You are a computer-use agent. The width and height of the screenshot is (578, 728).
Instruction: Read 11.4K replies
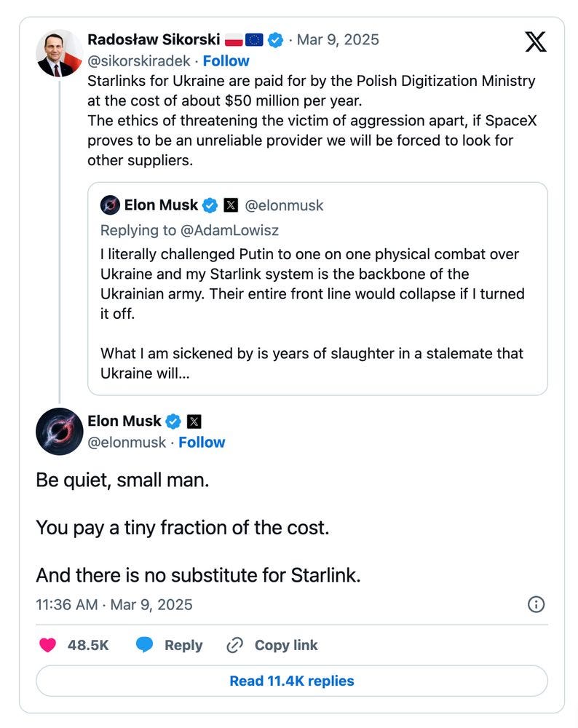[291, 681]
